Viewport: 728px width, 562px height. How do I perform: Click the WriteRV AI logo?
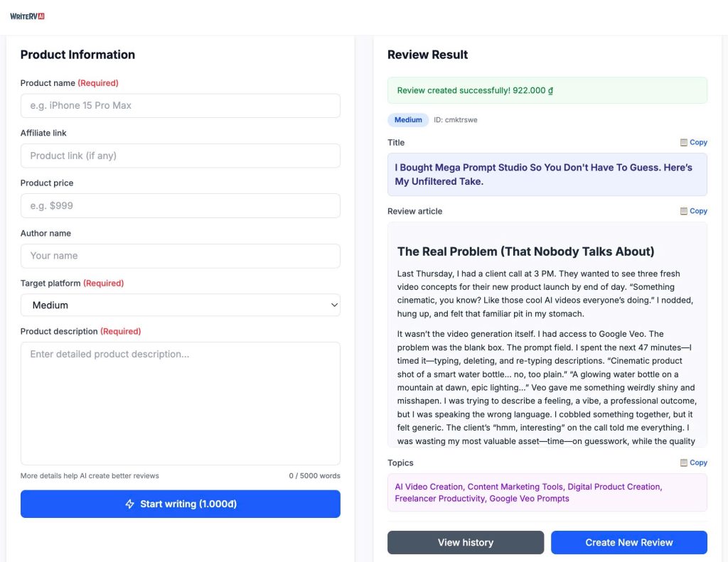28,16
